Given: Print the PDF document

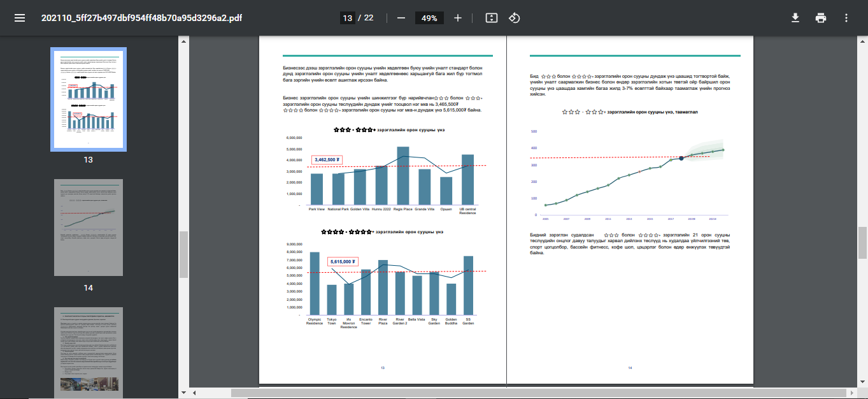Looking at the screenshot, I should pos(821,18).
